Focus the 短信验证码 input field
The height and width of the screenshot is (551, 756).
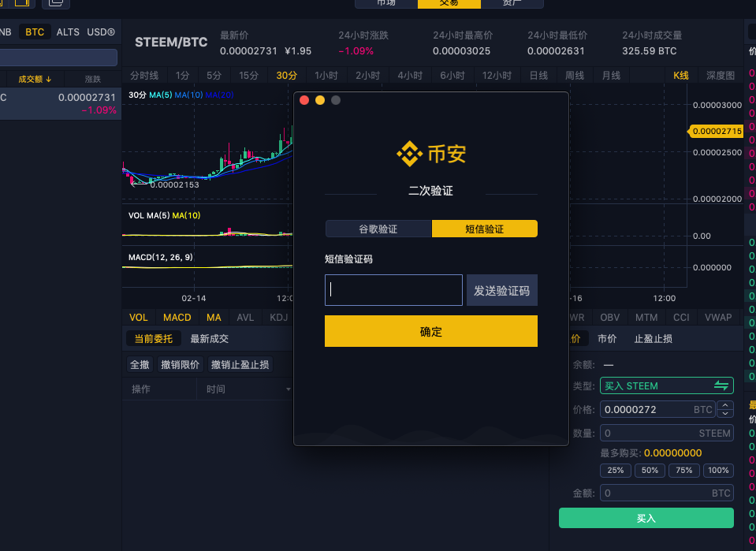pos(394,290)
